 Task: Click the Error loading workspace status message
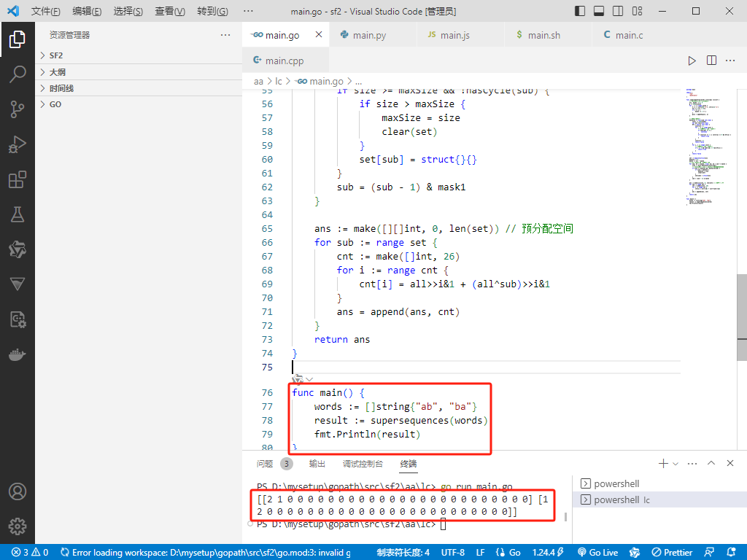point(206,553)
